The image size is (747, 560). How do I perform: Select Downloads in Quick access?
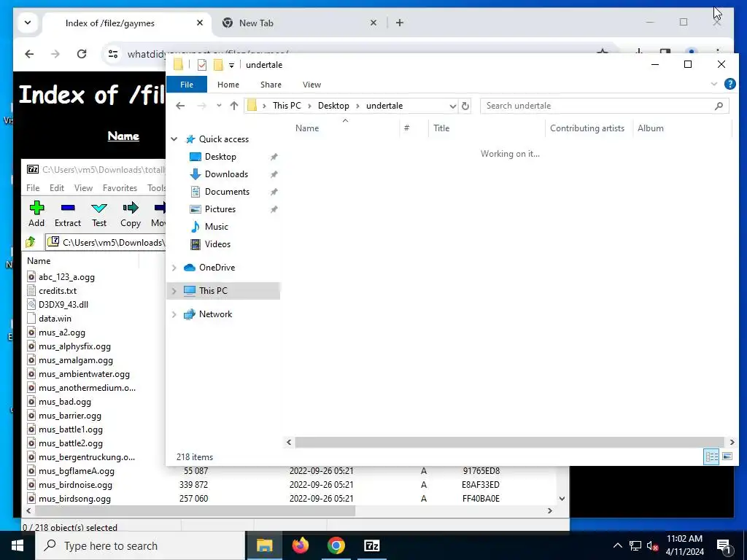[x=226, y=174]
